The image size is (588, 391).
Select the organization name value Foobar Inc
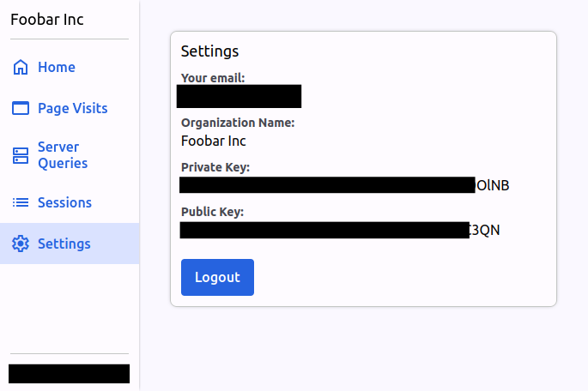click(x=214, y=141)
